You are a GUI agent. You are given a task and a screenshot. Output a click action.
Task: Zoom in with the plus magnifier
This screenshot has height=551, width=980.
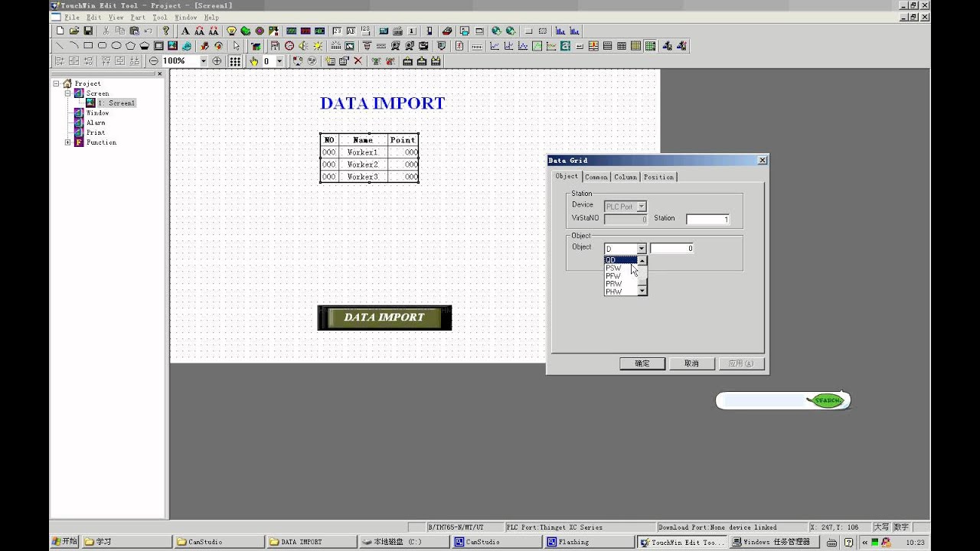pyautogui.click(x=217, y=60)
